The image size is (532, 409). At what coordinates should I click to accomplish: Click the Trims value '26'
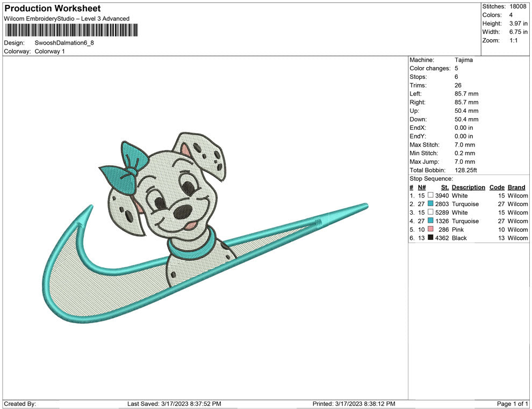pyautogui.click(x=458, y=85)
